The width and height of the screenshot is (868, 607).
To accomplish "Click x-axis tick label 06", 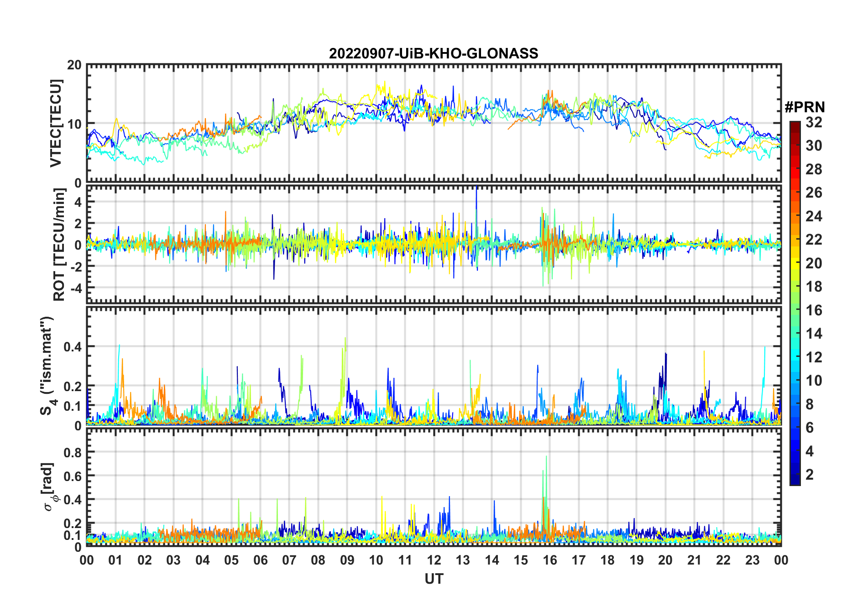I will click(x=260, y=560).
